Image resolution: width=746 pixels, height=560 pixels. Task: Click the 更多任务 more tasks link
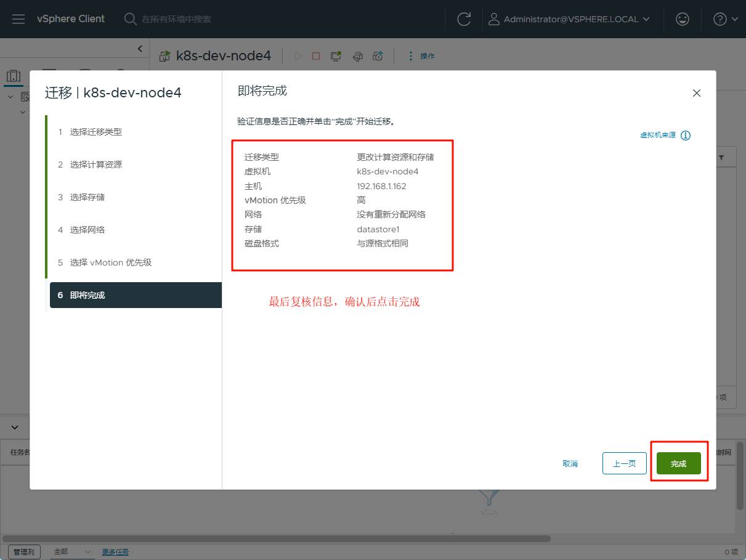click(x=115, y=552)
